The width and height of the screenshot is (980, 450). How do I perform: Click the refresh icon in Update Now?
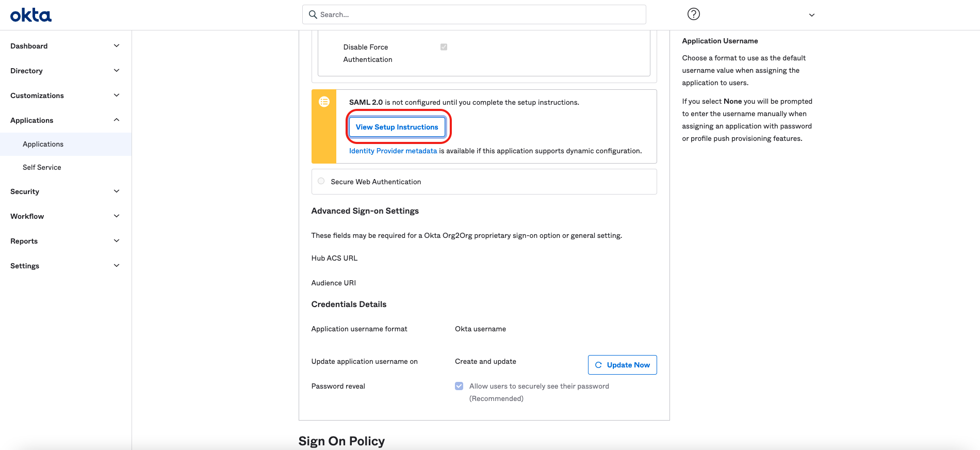[598, 365]
